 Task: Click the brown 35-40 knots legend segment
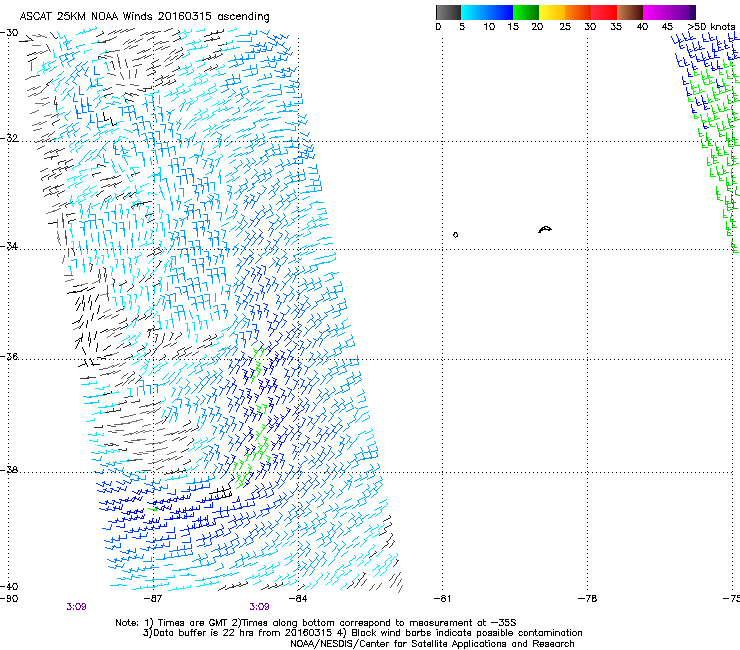(630, 12)
